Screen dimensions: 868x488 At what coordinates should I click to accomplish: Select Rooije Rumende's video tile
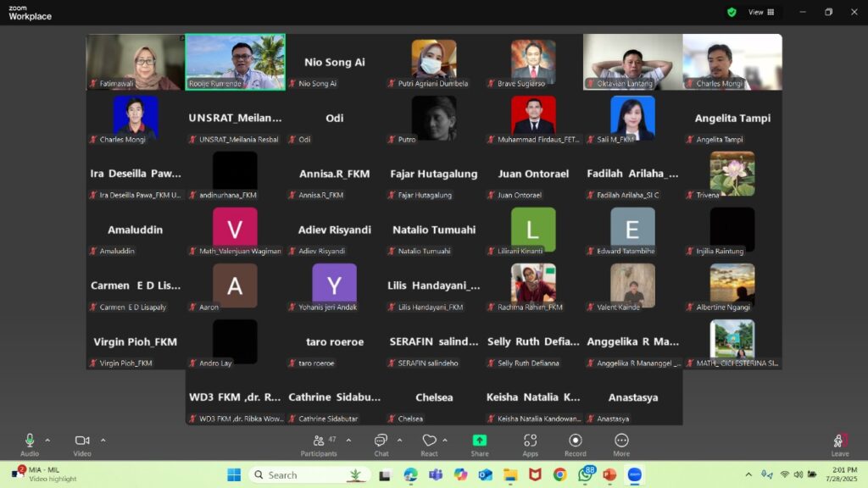point(236,61)
